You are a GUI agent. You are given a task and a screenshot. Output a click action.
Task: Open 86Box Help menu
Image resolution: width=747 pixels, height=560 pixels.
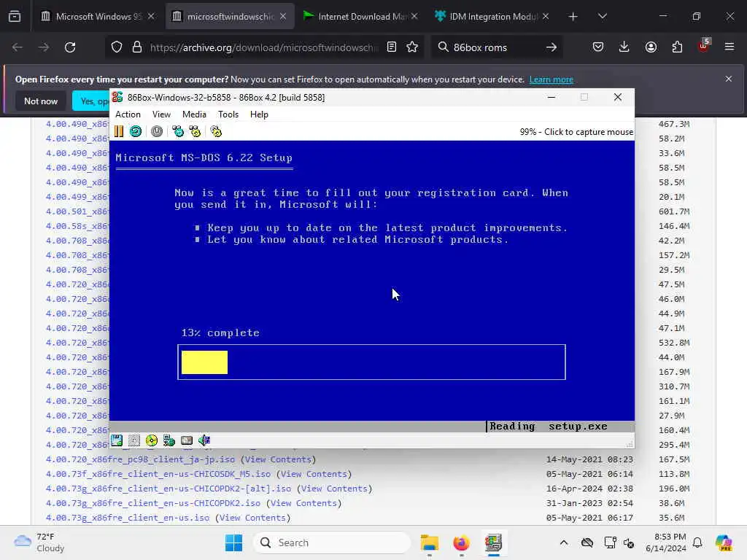pos(259,114)
